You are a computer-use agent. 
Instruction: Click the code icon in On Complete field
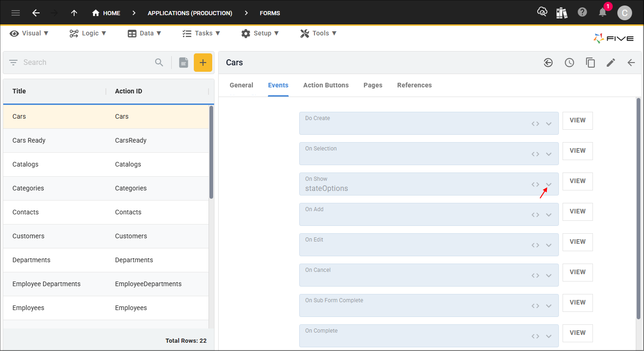tap(535, 336)
